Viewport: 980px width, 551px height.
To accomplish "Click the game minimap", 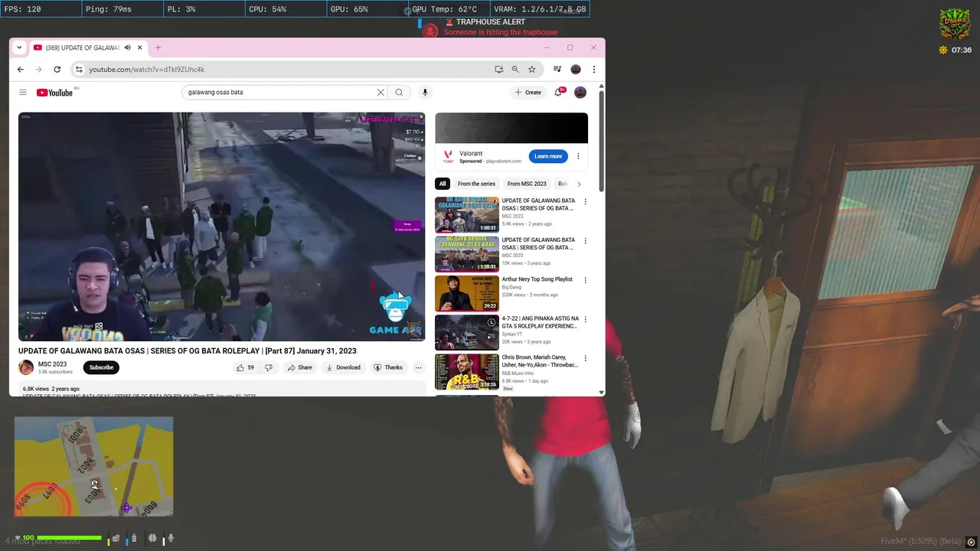I will (93, 466).
